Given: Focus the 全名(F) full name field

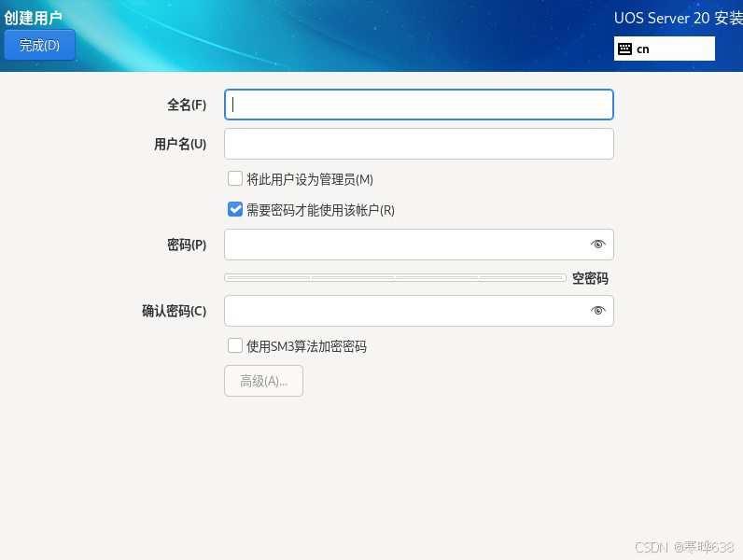Looking at the screenshot, I should point(419,105).
